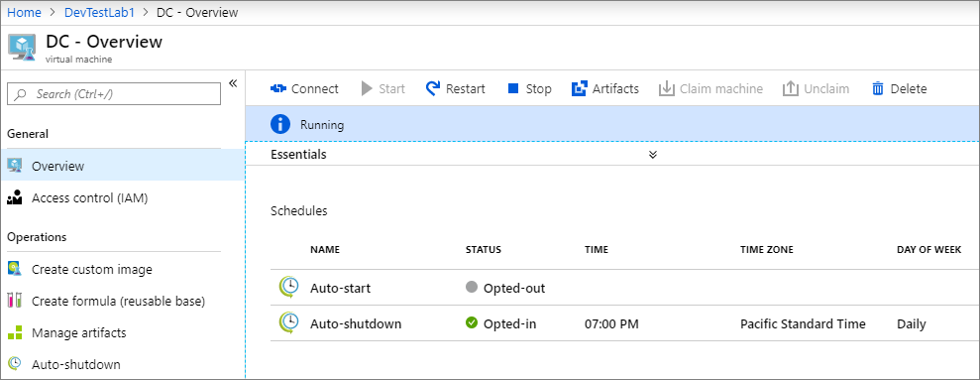Click the Search (Ctrl+/) input field

[x=114, y=94]
